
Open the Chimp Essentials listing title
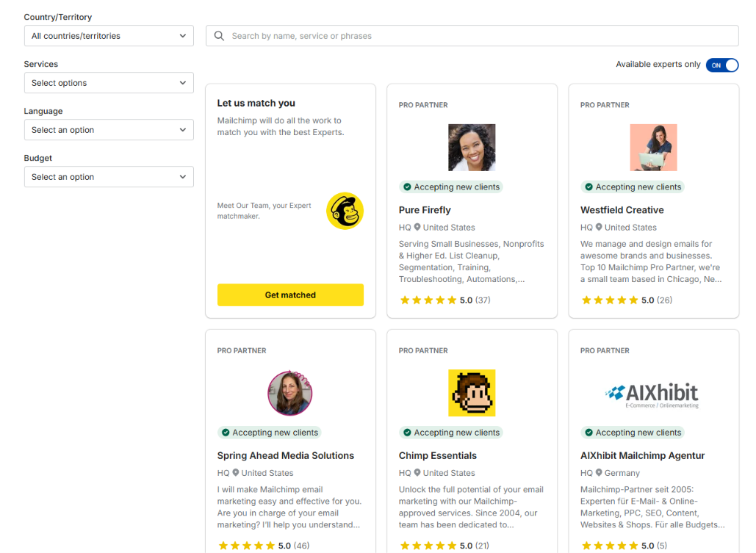pyautogui.click(x=438, y=455)
